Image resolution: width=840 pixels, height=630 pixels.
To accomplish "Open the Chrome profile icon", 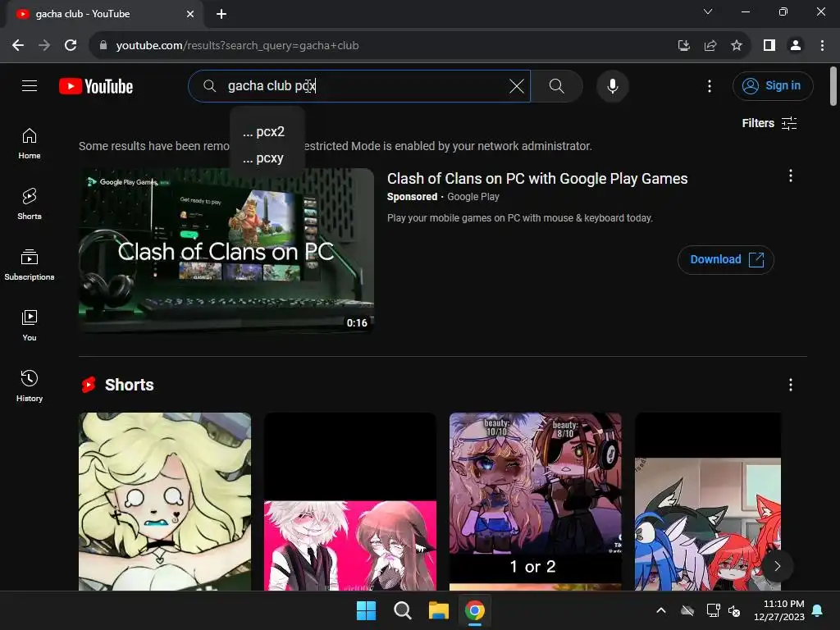I will (x=796, y=46).
